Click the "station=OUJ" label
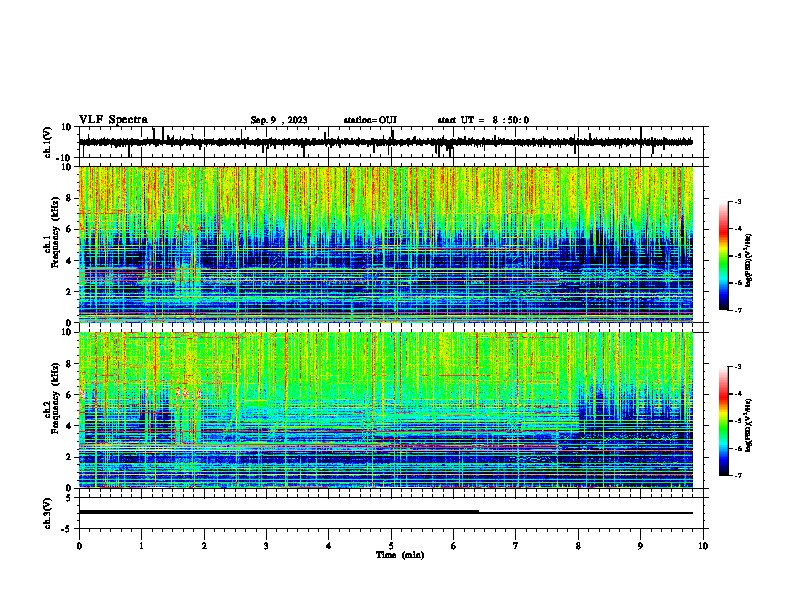Viewport: 792px width, 612px height. point(370,120)
